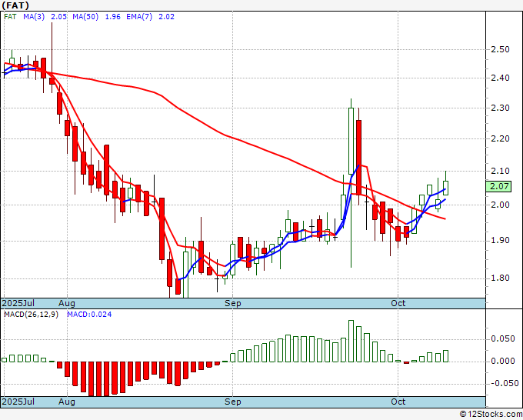Click the 12Stocks.com copyright text
This screenshot has height=420, width=523.
(491, 415)
